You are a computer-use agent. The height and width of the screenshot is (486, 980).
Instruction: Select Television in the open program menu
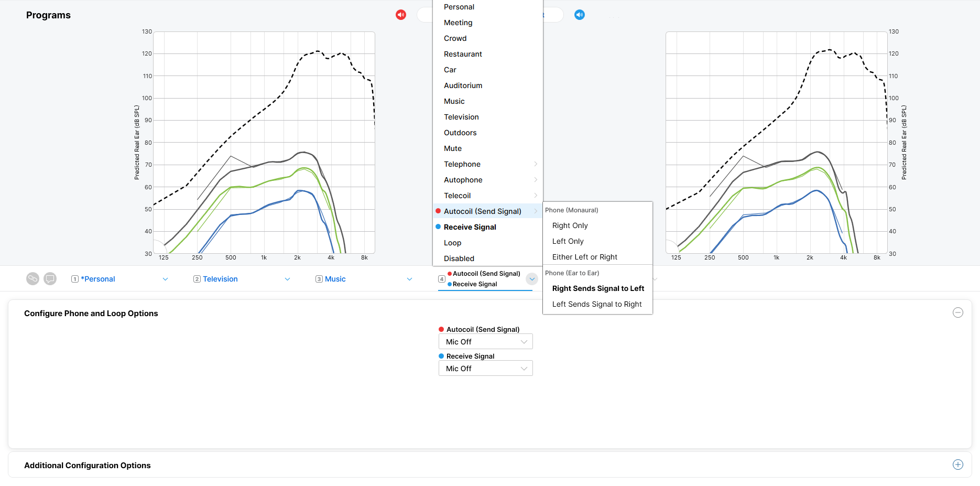coord(488,117)
